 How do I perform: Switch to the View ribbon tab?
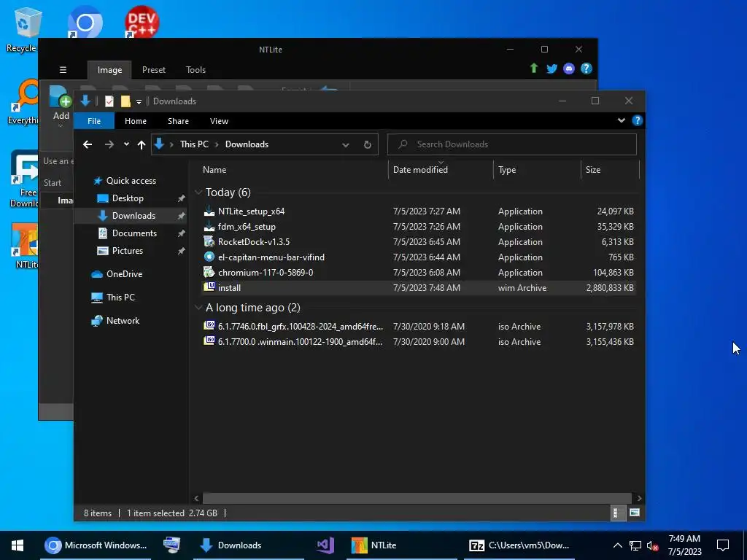219,121
